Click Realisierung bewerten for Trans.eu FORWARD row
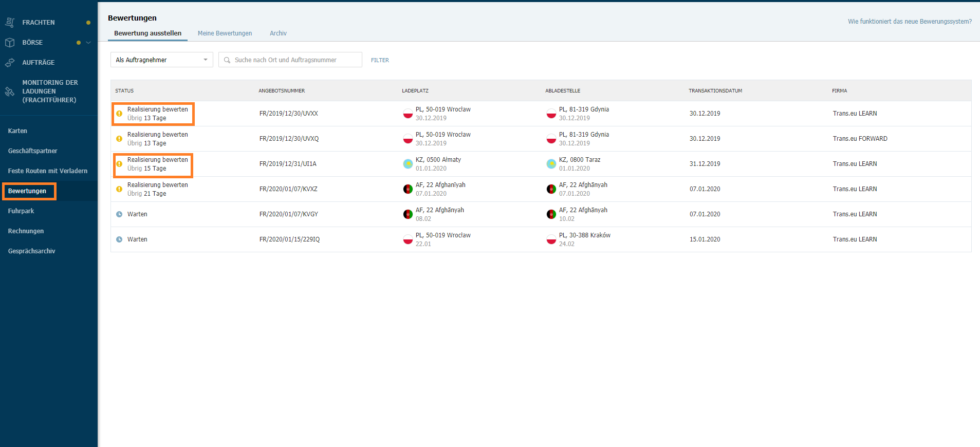This screenshot has height=447, width=980. [x=158, y=139]
